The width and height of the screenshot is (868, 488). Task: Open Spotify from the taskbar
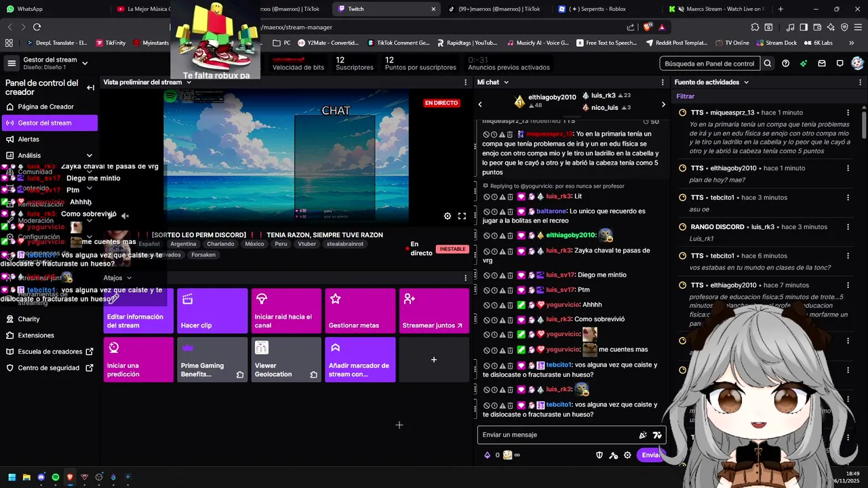pos(56,477)
